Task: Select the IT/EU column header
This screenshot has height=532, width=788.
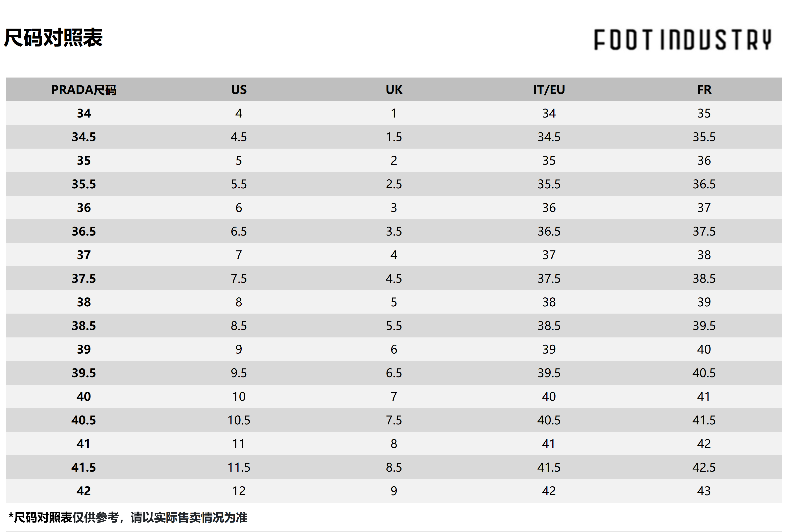Action: point(549,90)
